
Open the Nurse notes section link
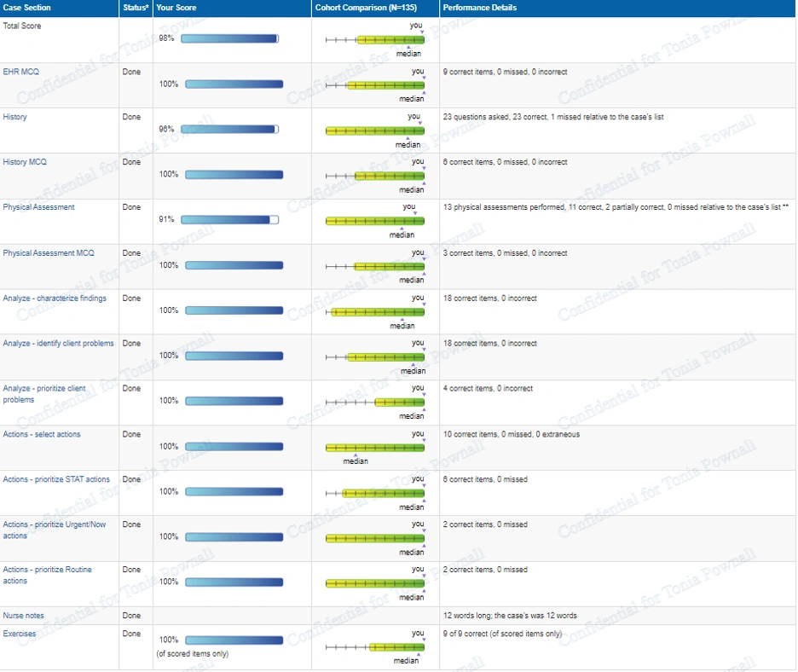[x=23, y=616]
